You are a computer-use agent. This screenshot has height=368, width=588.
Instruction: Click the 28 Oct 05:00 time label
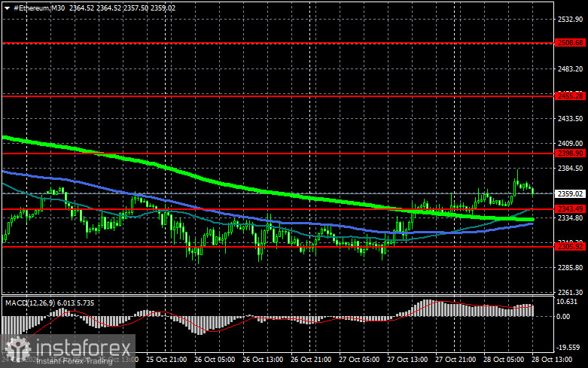pyautogui.click(x=504, y=360)
